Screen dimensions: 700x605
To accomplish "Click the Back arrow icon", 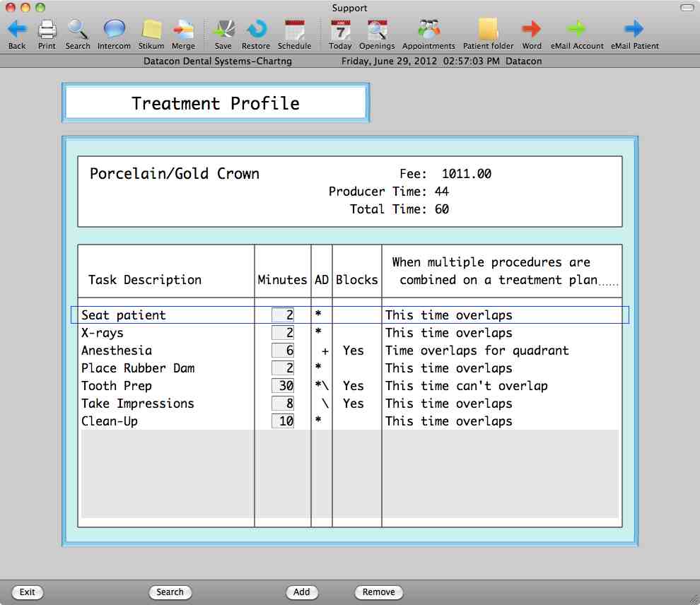I will (17, 29).
